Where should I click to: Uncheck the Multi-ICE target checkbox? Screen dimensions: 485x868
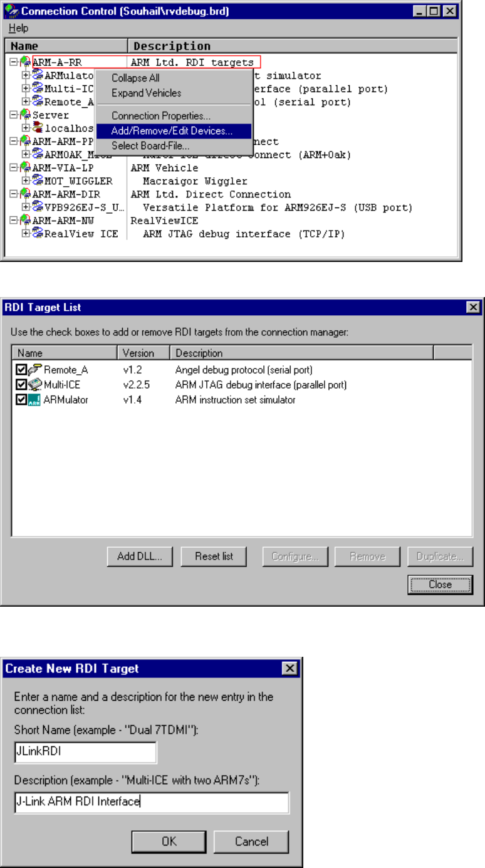point(21,384)
